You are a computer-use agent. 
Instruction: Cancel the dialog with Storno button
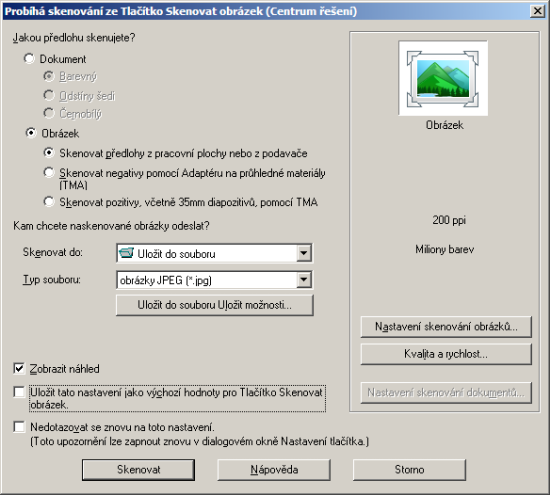[x=409, y=470]
